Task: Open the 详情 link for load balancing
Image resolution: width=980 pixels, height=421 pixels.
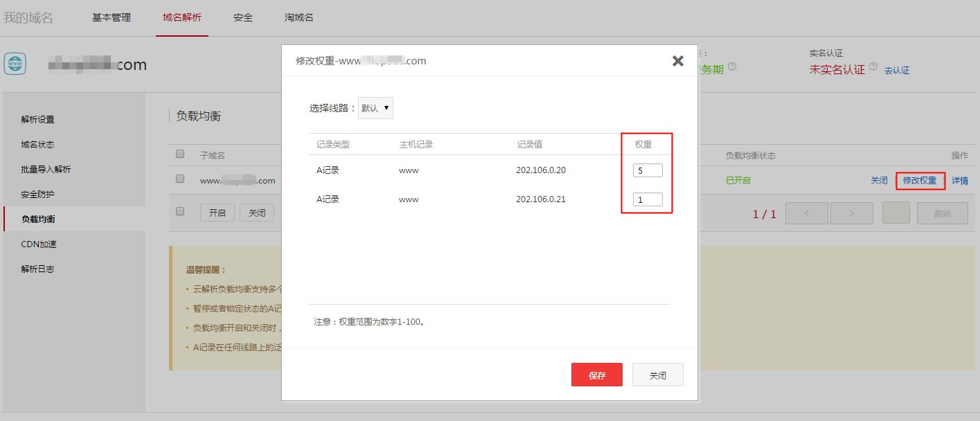Action: 960,180
